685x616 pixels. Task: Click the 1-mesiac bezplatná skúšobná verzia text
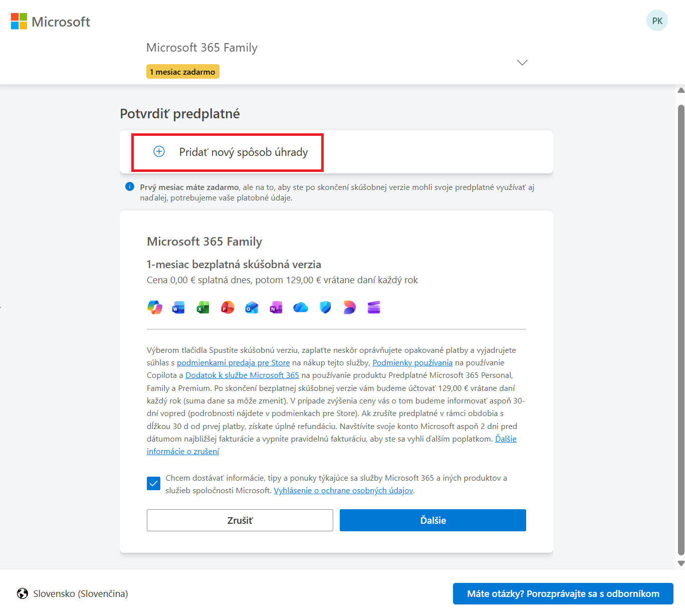click(x=234, y=264)
